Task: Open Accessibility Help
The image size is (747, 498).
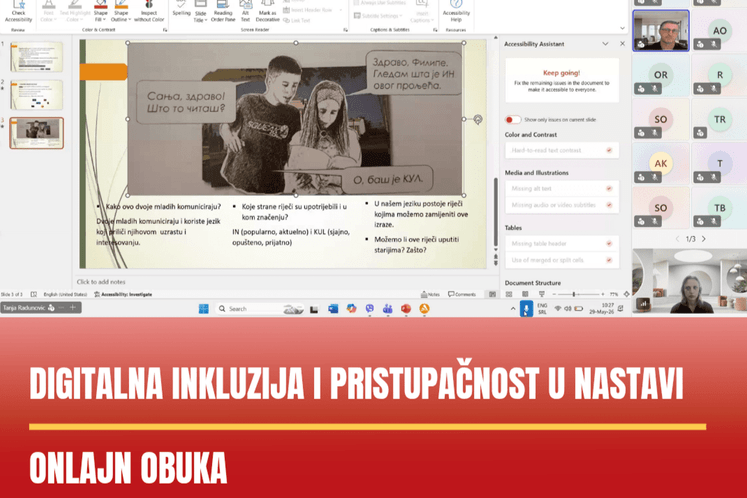Action: click(456, 11)
